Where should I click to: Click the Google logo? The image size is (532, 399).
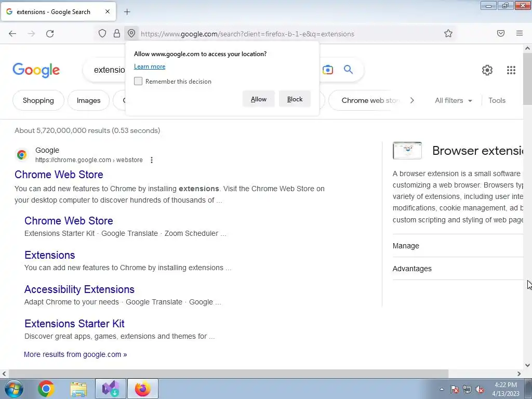point(36,70)
